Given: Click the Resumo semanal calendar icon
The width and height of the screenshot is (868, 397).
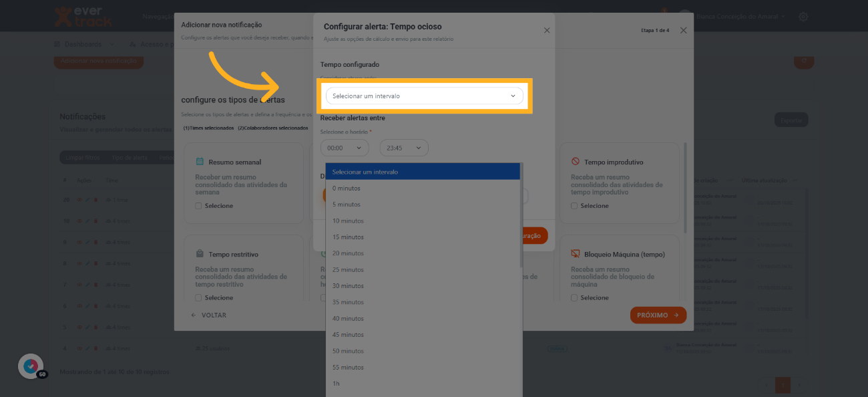Looking at the screenshot, I should 200,162.
